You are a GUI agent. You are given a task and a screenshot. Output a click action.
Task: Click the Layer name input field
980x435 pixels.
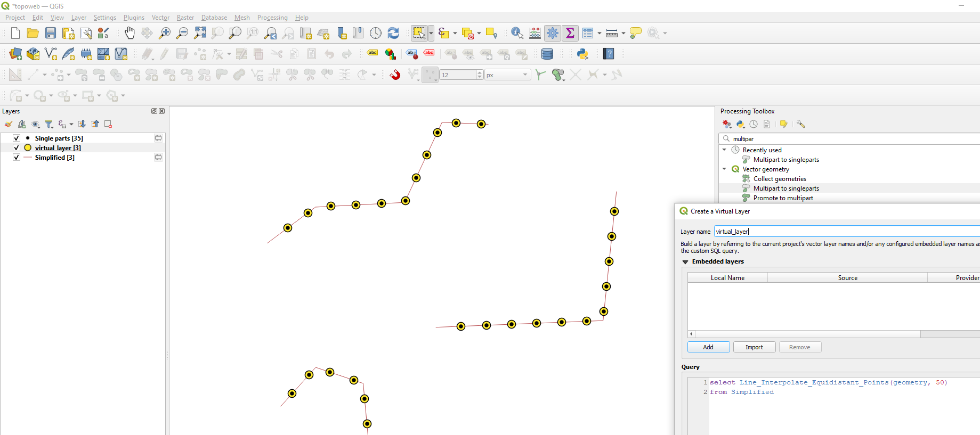tap(847, 232)
